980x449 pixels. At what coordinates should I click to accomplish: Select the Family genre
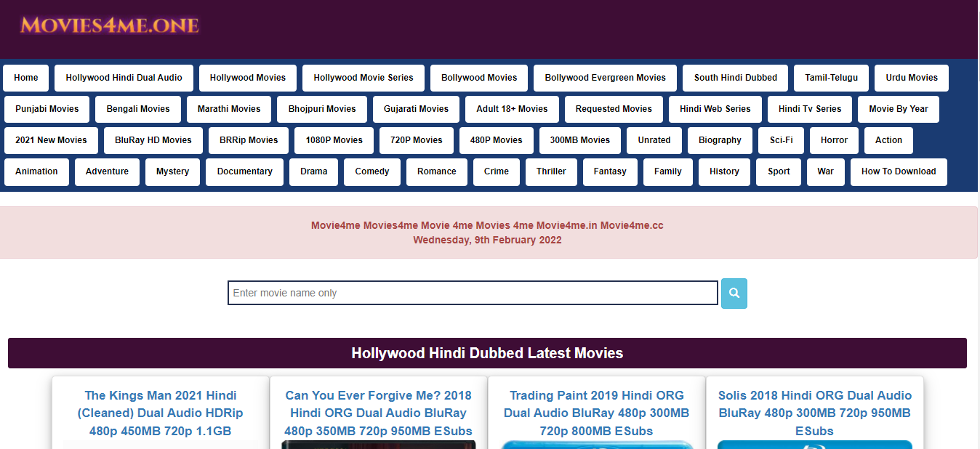(x=667, y=171)
